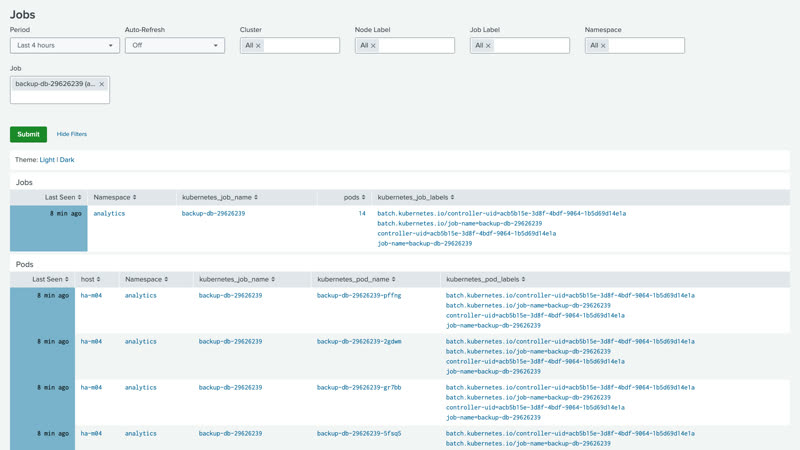Click the pods count 14
The width and height of the screenshot is (800, 450).
pos(362,214)
